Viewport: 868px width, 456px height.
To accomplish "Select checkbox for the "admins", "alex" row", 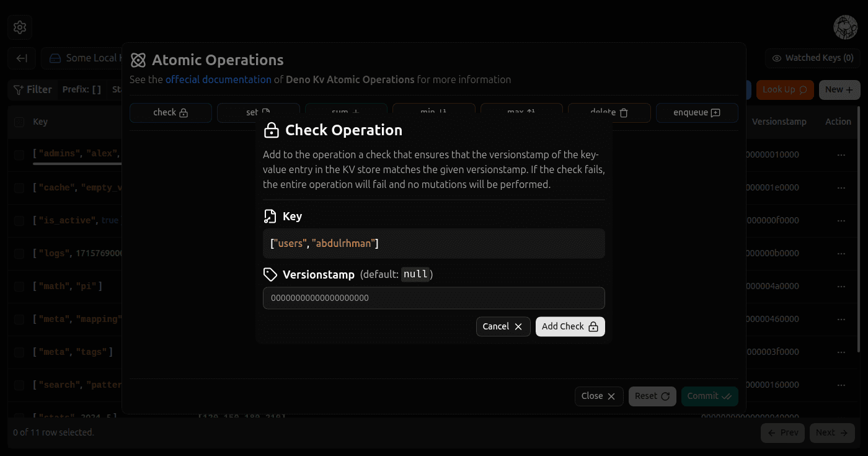I will click(19, 154).
